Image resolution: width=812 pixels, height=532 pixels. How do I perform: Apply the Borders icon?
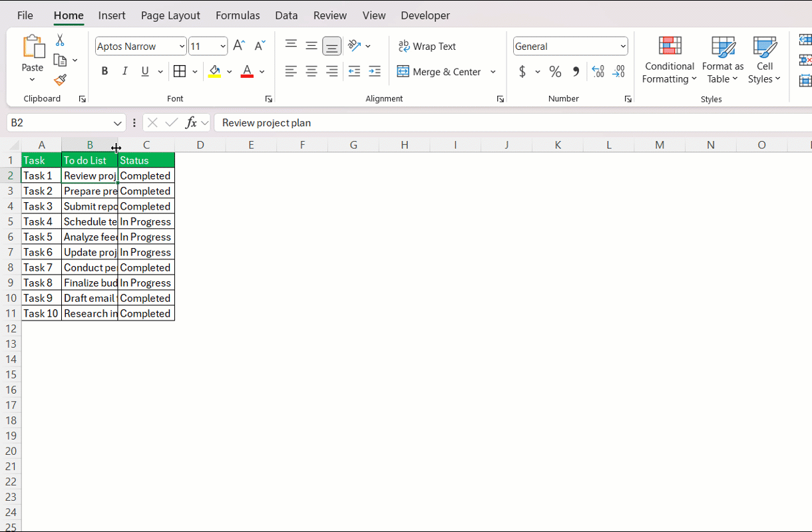pos(180,71)
